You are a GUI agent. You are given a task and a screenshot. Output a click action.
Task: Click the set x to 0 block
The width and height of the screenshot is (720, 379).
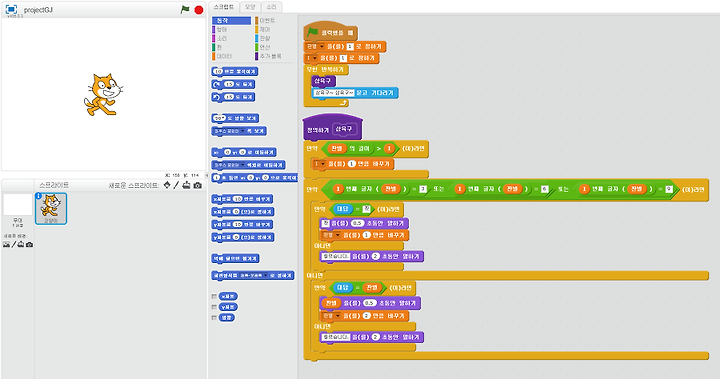pyautogui.click(x=243, y=212)
